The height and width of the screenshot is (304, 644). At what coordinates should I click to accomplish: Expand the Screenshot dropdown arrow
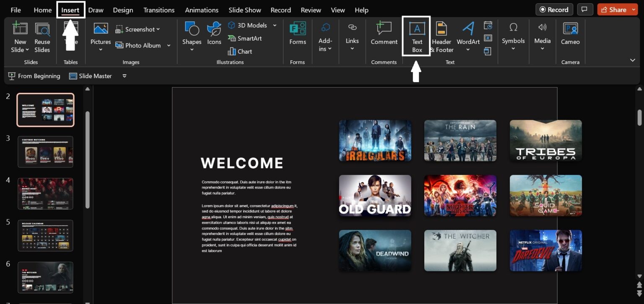pos(158,29)
